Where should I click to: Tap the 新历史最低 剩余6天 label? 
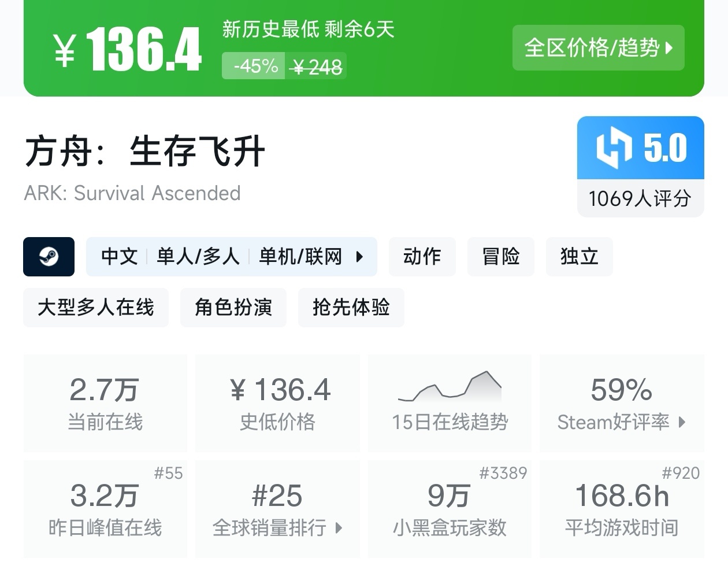click(x=309, y=29)
